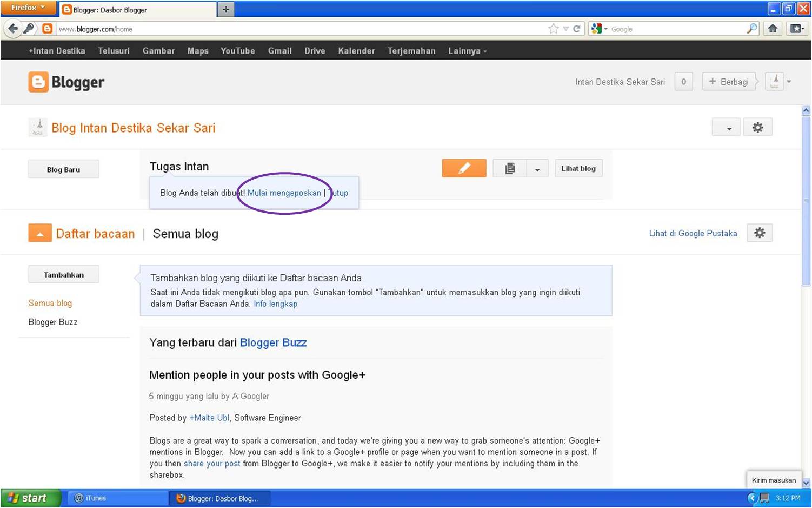This screenshot has height=508, width=812.
Task: Click the magnifier search icon in toolbar
Action: [x=752, y=29]
